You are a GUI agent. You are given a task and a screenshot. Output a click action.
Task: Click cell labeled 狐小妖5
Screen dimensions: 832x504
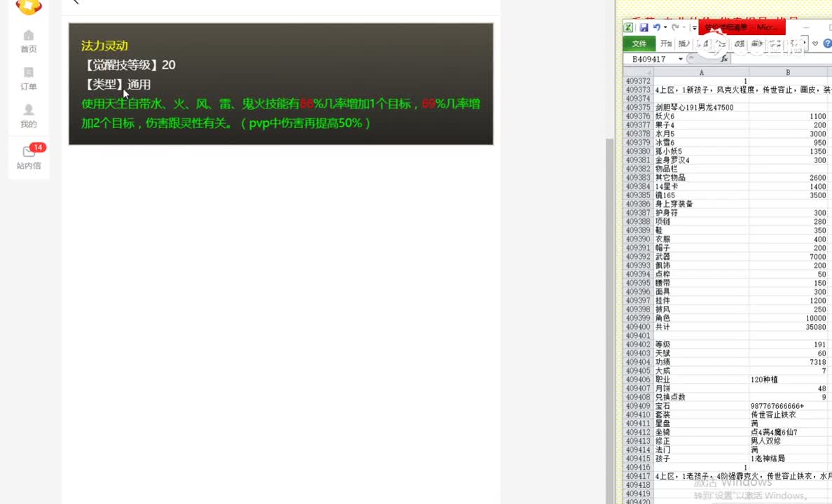click(x=701, y=151)
